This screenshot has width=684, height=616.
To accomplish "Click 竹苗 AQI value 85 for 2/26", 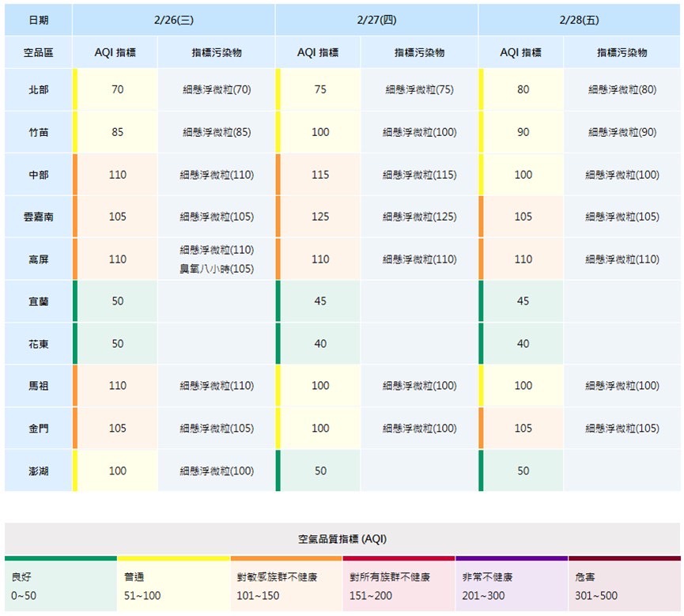I will pos(117,132).
